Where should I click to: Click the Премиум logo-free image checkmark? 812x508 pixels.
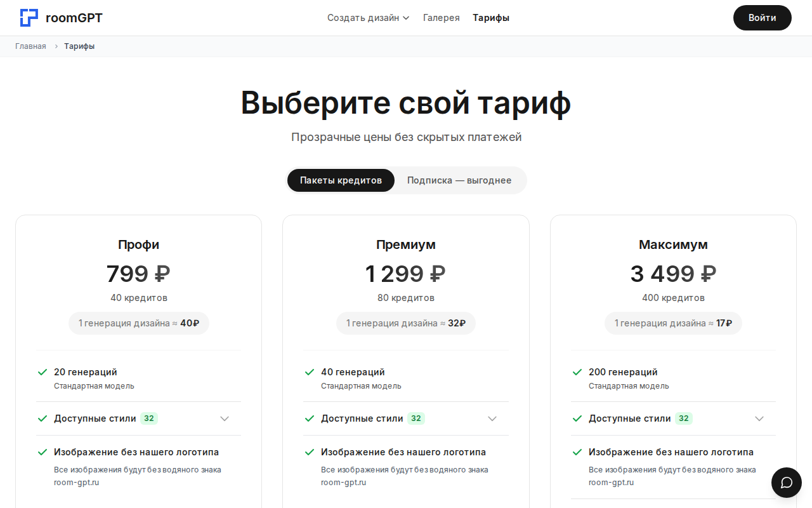tap(310, 452)
